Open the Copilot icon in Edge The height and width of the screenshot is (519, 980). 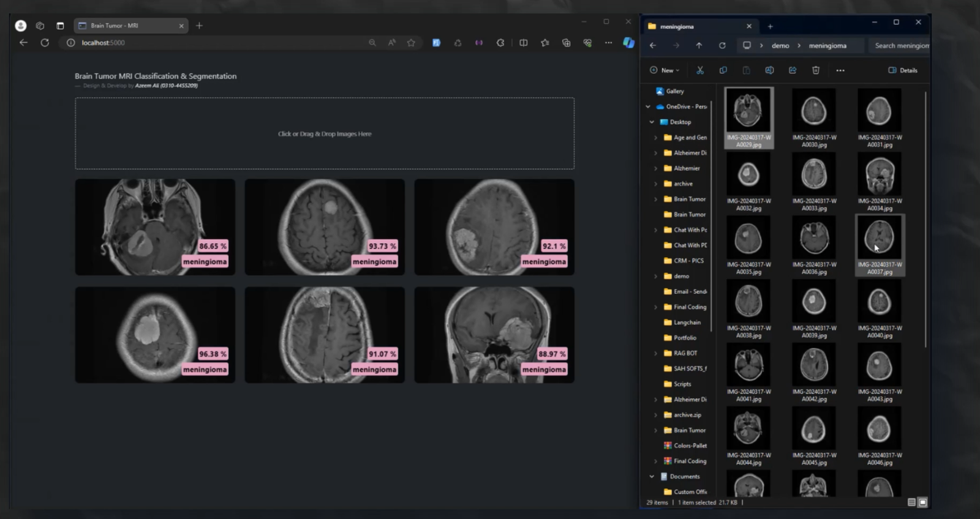click(628, 43)
